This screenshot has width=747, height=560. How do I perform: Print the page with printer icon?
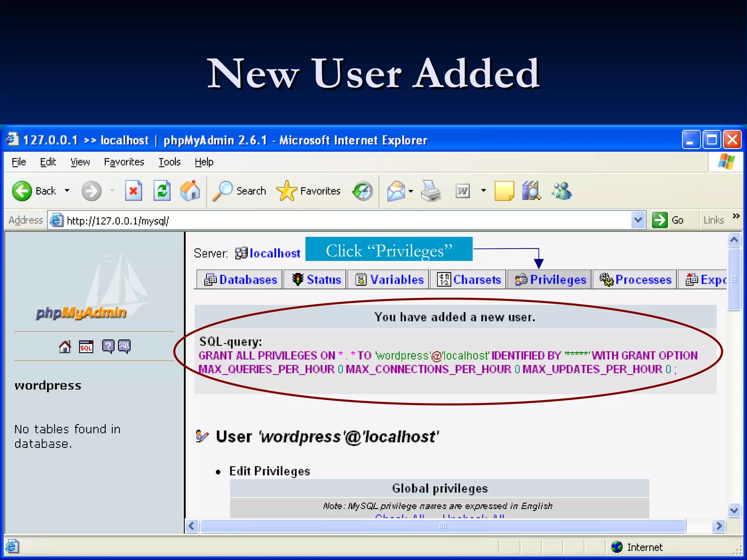point(431,191)
